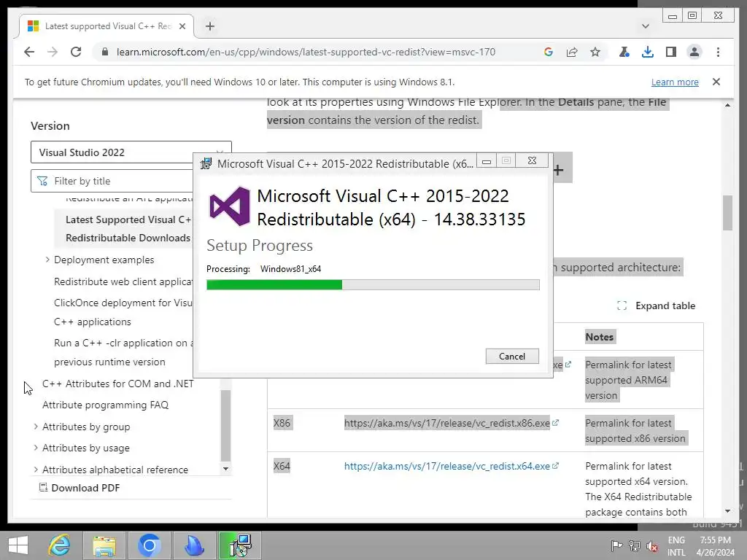
Task: Bookmark this page with the star
Action: point(595,52)
